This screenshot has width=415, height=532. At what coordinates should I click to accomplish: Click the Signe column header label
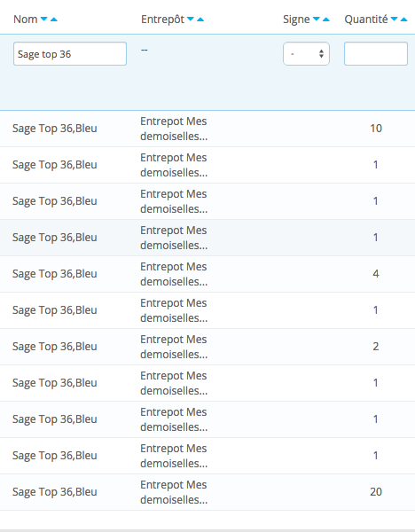(296, 20)
